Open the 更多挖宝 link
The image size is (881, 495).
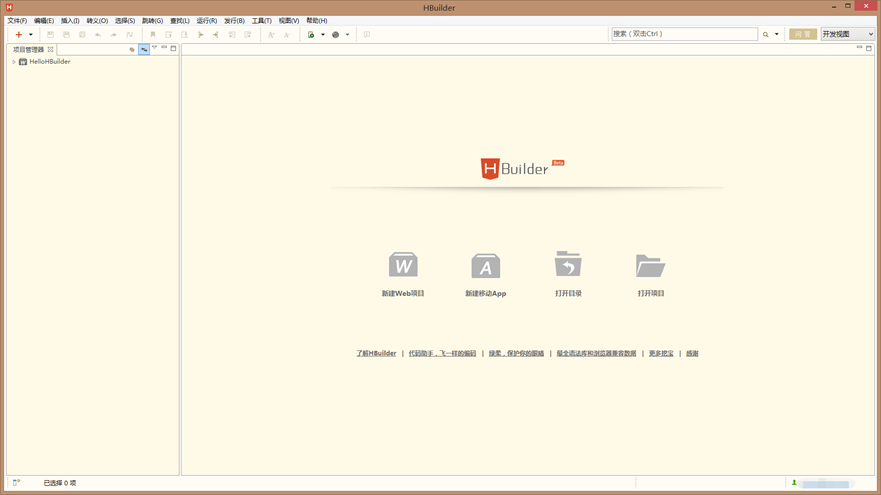click(x=661, y=353)
